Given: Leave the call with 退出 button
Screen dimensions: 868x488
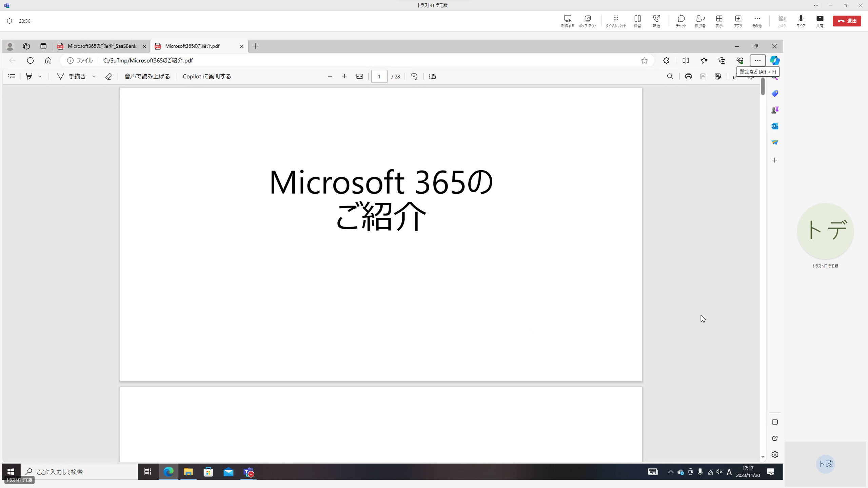Looking at the screenshot, I should (x=847, y=21).
